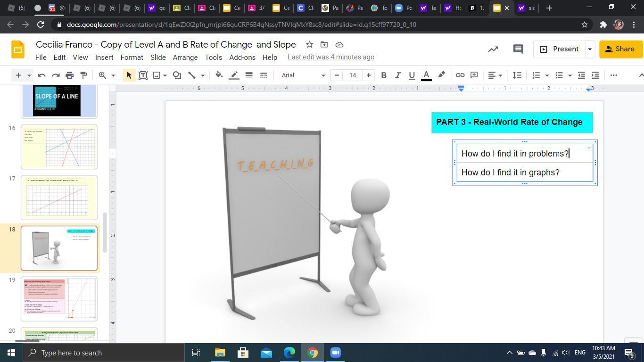The height and width of the screenshot is (362, 644).
Task: Open the Zoom app in the taskbar
Action: 335,353
